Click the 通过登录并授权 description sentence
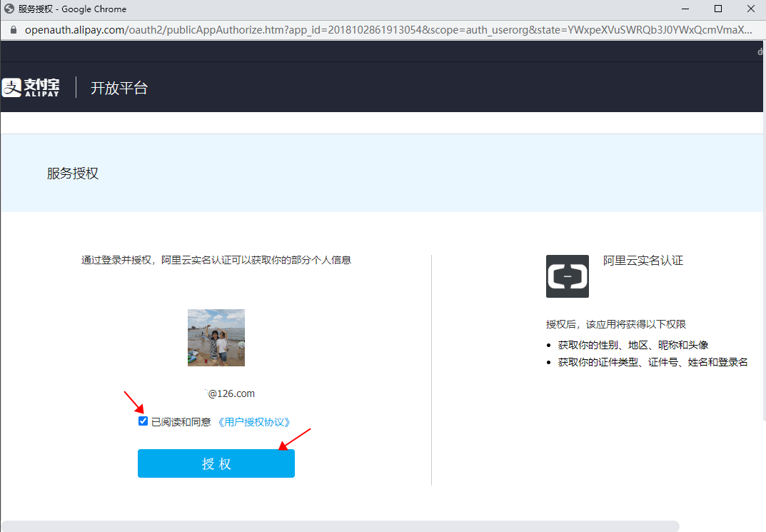766x532 pixels. point(216,260)
